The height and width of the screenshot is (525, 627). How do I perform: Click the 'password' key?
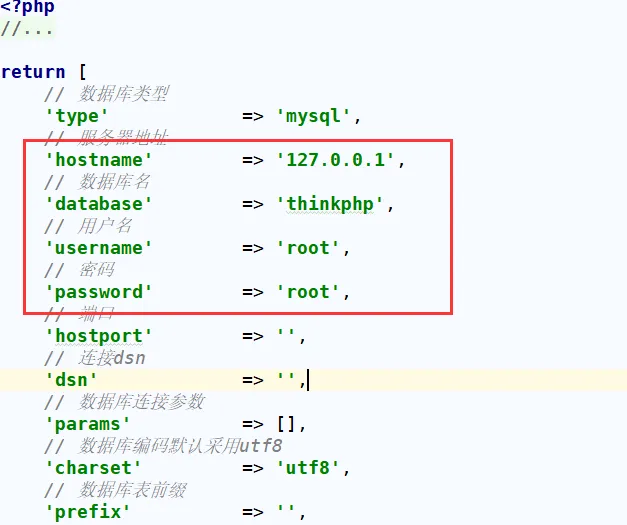tap(99, 292)
